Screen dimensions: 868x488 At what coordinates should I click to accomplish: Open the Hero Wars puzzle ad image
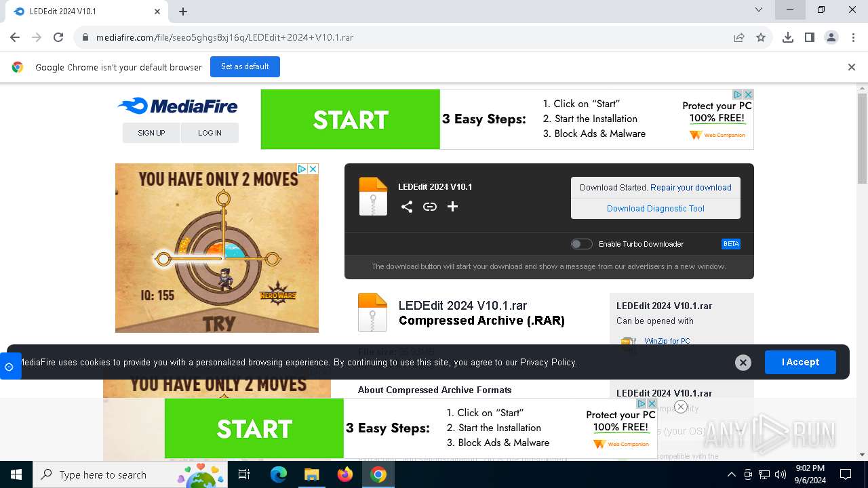tap(217, 248)
